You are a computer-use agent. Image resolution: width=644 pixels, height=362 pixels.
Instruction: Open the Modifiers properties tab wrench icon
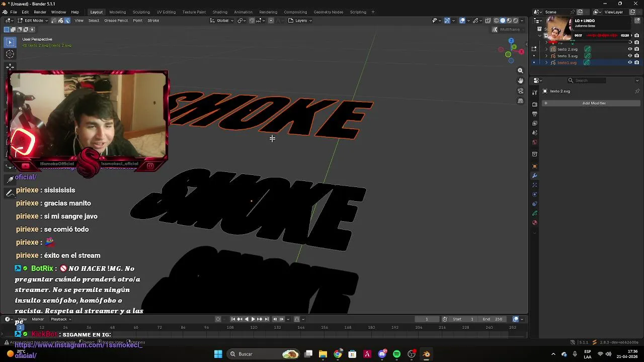point(535,176)
